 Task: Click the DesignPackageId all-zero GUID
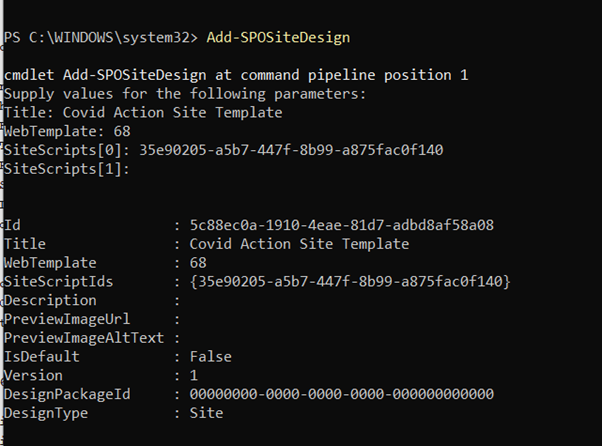(342, 395)
